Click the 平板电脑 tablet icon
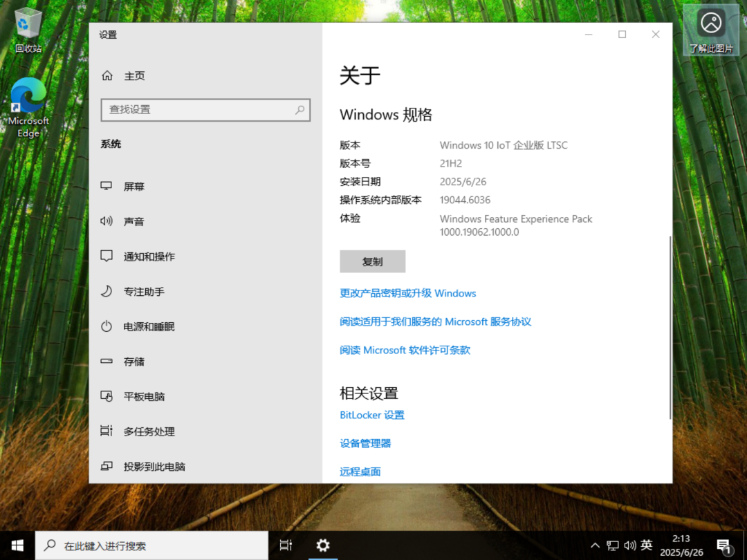The height and width of the screenshot is (560, 747). pyautogui.click(x=107, y=396)
